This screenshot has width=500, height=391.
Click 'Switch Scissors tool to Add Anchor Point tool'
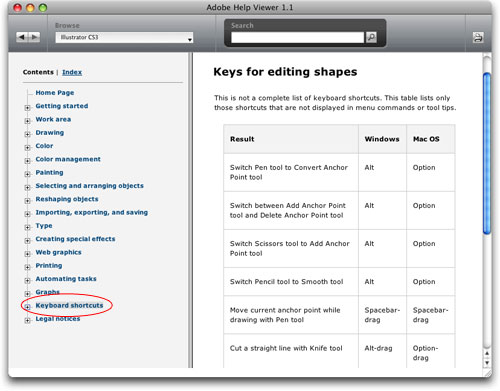[x=290, y=248]
